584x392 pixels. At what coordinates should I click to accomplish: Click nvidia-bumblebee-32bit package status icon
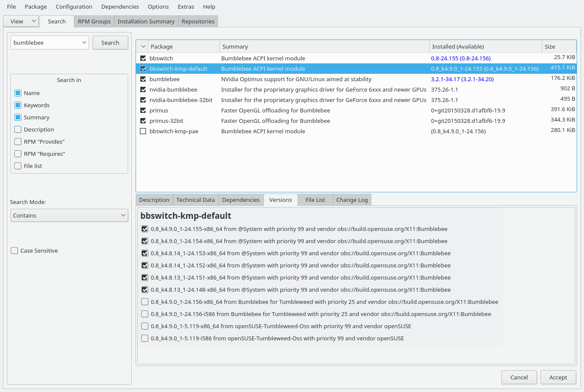click(143, 100)
